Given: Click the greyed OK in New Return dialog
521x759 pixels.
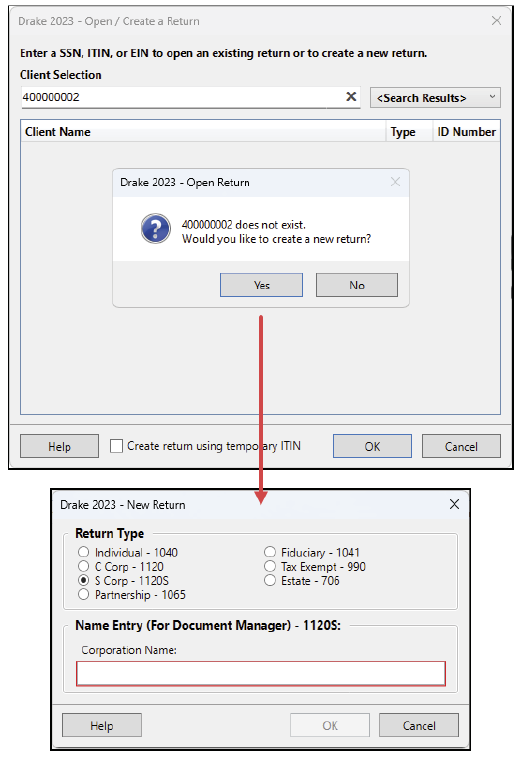Looking at the screenshot, I should coord(330,725).
